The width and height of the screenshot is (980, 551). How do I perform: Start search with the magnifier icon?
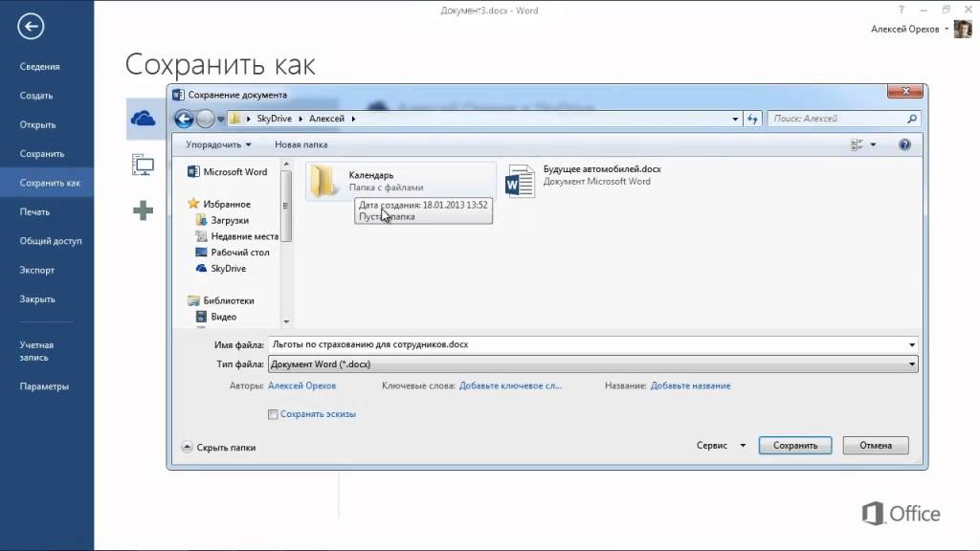[x=912, y=119]
